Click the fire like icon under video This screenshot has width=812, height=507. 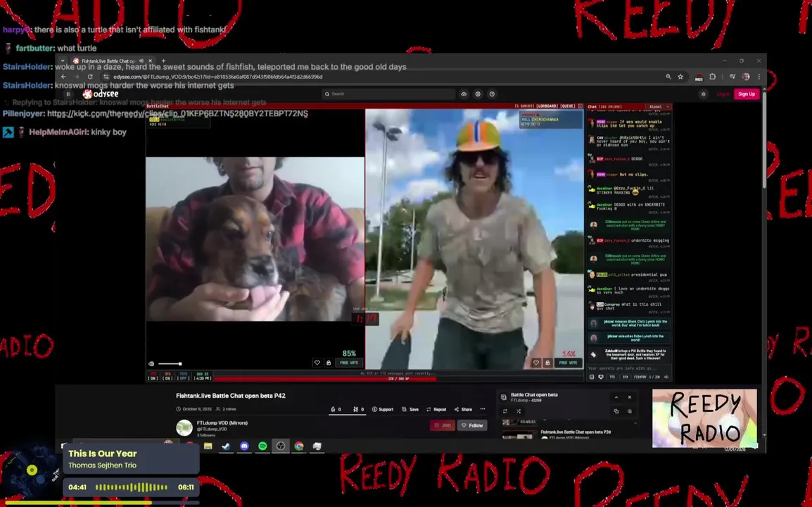[333, 409]
